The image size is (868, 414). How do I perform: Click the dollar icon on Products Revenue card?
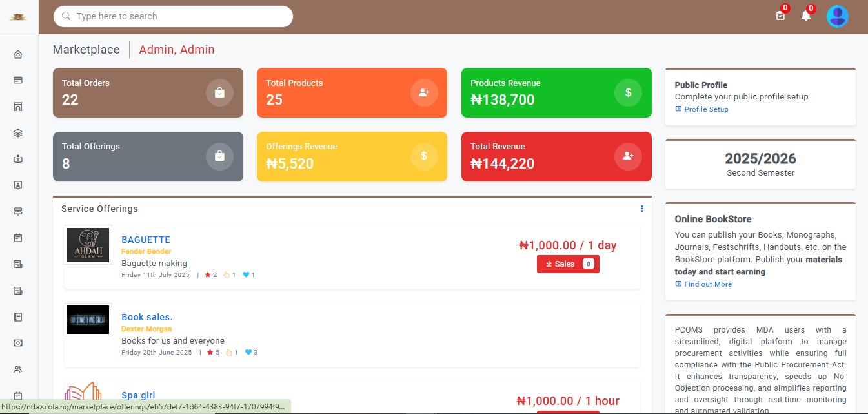click(x=628, y=92)
